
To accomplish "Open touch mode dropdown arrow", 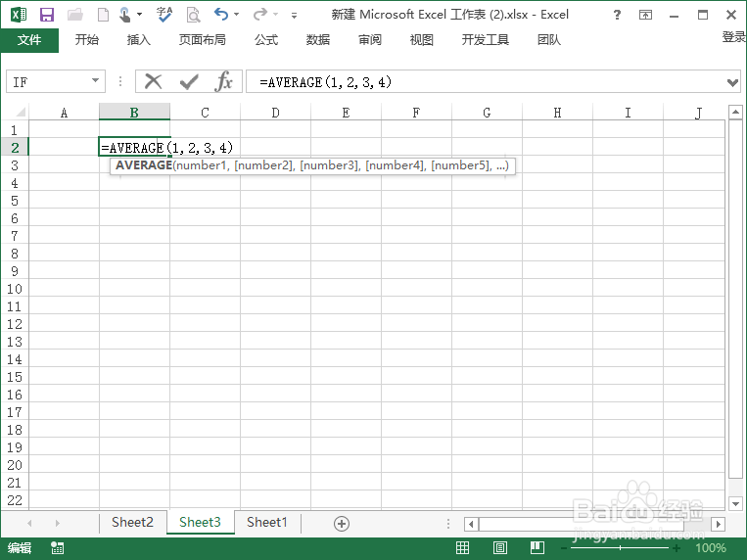I will [140, 15].
